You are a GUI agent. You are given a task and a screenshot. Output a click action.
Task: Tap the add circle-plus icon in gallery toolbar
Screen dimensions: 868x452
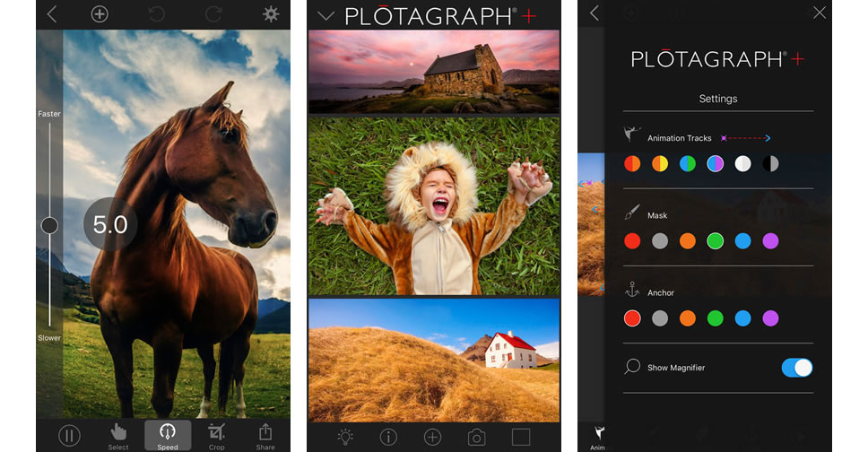[x=432, y=437]
